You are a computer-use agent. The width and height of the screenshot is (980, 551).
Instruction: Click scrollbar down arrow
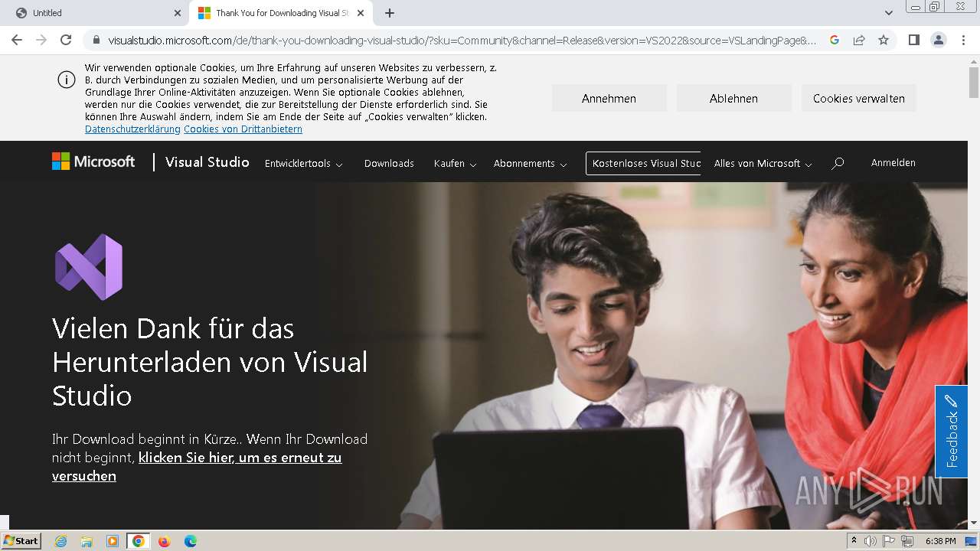(973, 523)
